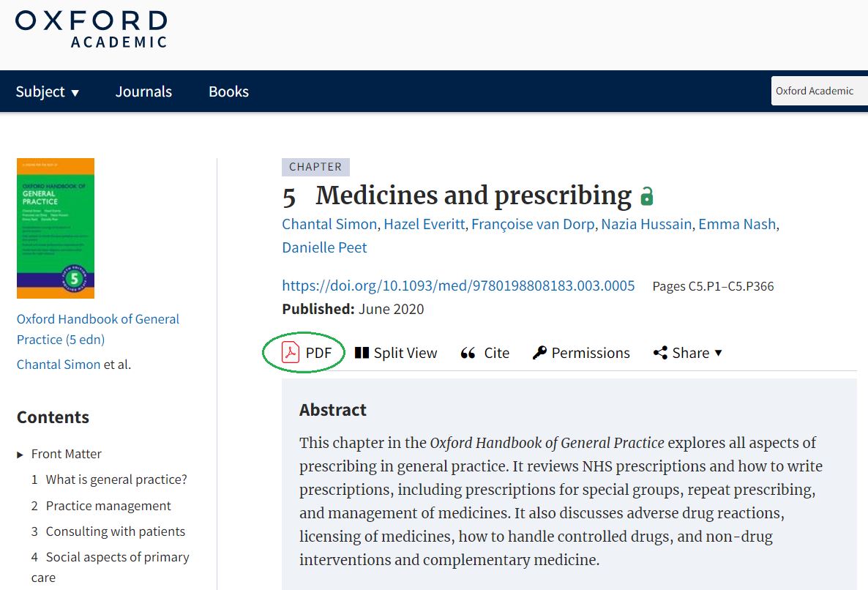Screen dimensions: 868x590
Task: Expand the Share options arrow
Action: point(718,353)
